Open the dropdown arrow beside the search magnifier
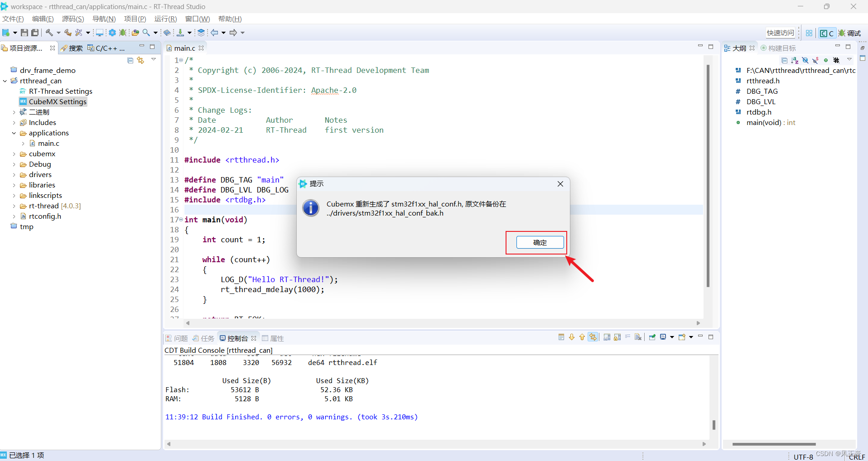 point(155,33)
